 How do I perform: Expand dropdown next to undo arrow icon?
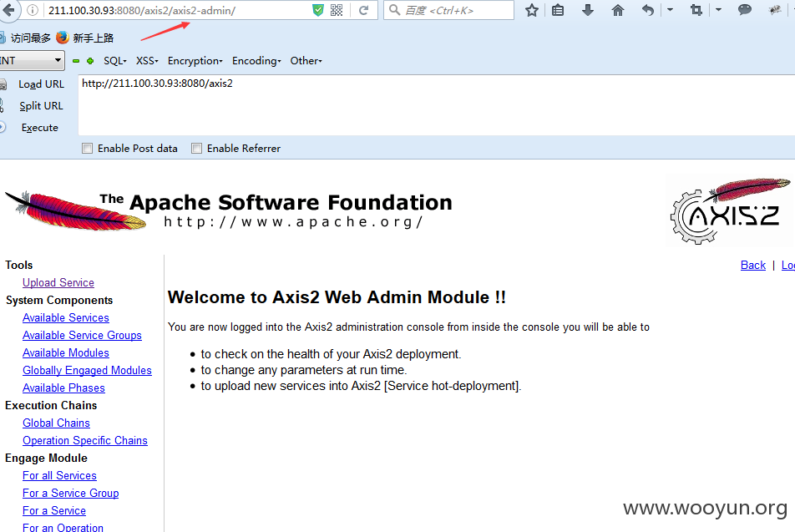coord(670,10)
